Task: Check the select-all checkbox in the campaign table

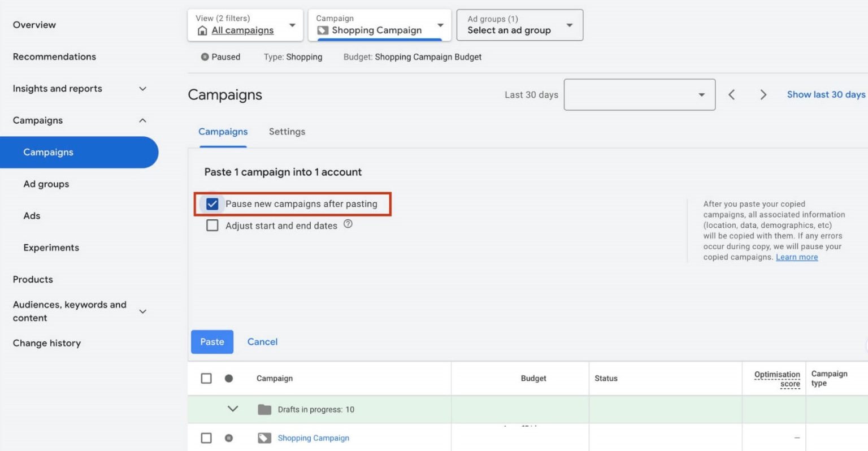Action: 206,378
